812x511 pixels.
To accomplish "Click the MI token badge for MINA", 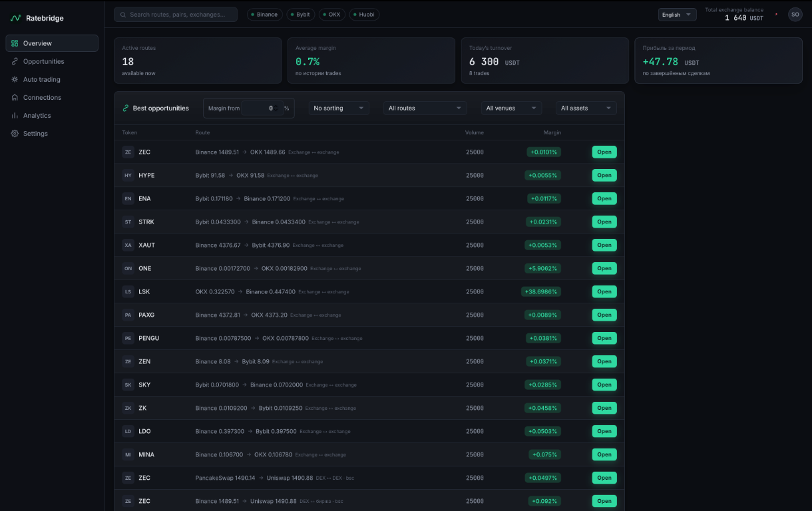I will pos(128,454).
